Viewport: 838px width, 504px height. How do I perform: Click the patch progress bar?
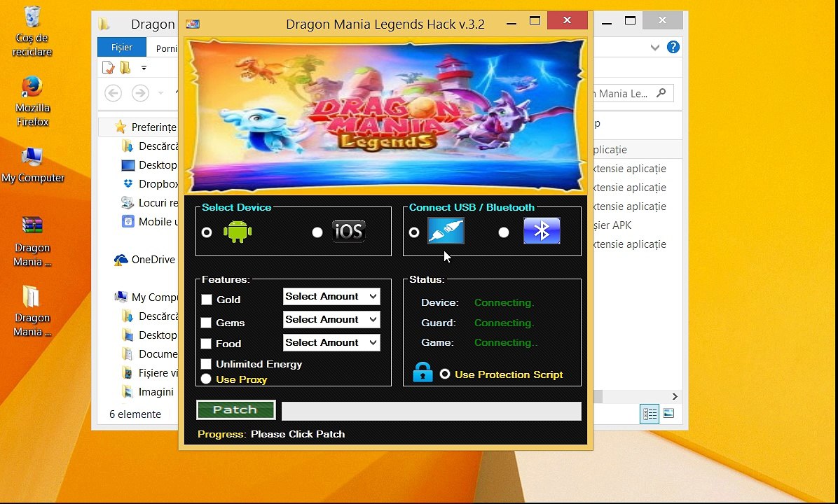[x=432, y=411]
